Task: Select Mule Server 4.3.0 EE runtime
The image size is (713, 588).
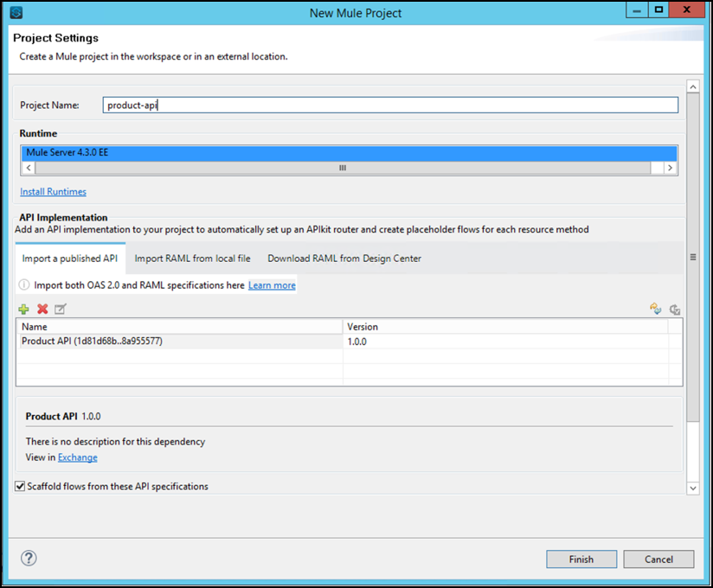Action: click(x=350, y=153)
